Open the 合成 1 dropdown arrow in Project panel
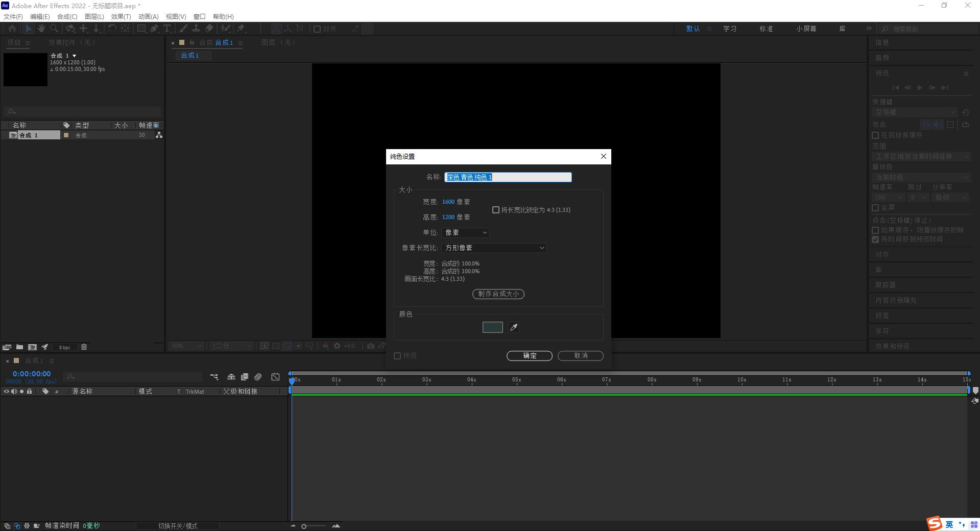Screen dimensions: 980x531 (x=75, y=56)
